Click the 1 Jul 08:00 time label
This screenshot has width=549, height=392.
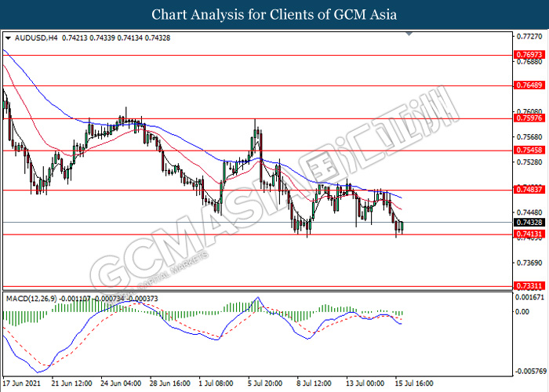(216, 383)
